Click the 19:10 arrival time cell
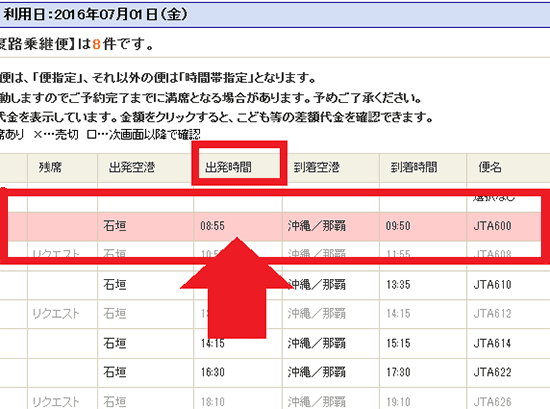Screen dimensions: 550x409 click(398, 402)
